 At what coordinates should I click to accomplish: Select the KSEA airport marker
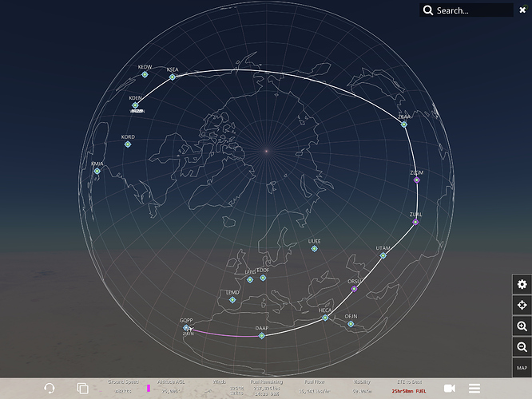pyautogui.click(x=173, y=77)
